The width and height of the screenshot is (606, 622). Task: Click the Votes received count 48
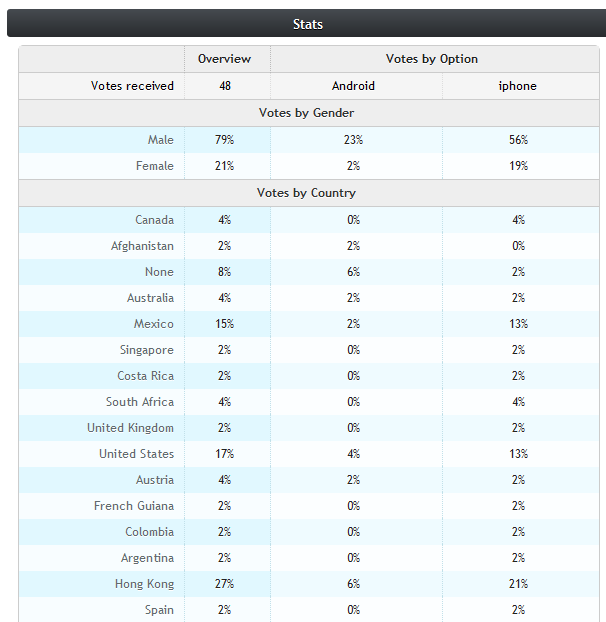(x=225, y=86)
